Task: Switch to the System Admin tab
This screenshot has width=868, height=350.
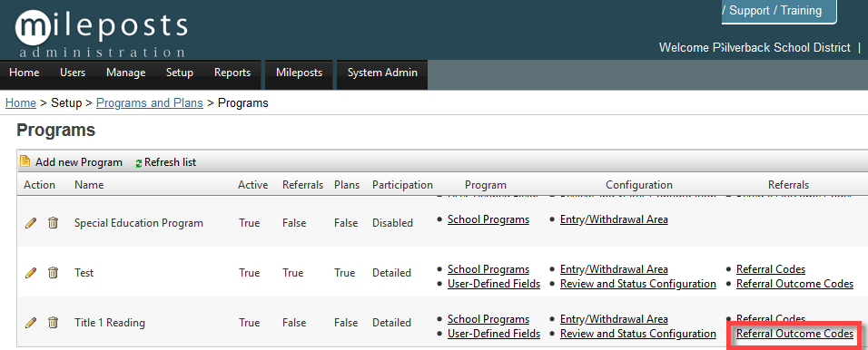Action: [x=382, y=73]
